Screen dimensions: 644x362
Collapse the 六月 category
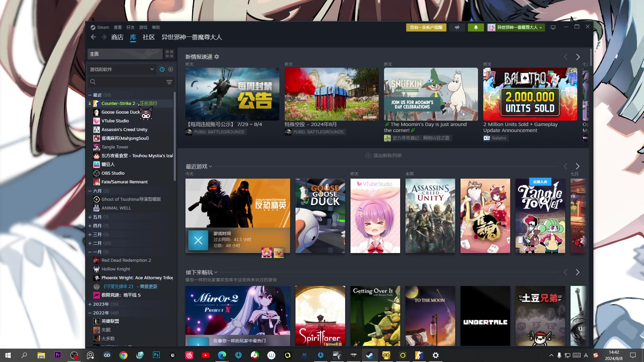pos(90,191)
